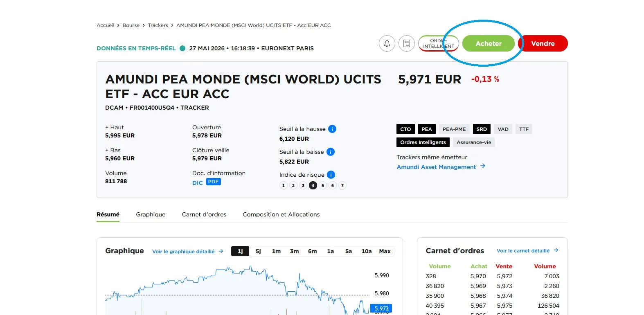Click info icon beside Seuil à la hausse
Viewport: 644px width, 315px height.
click(332, 129)
